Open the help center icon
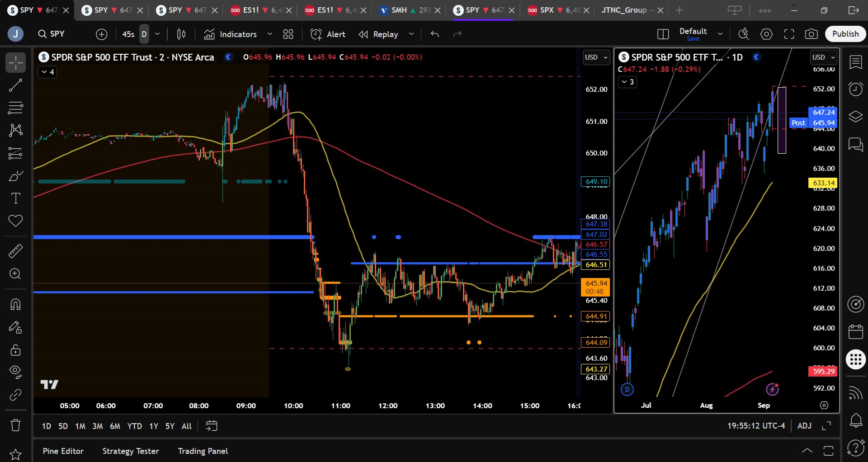Viewport: 868px width, 462px height. [x=856, y=448]
